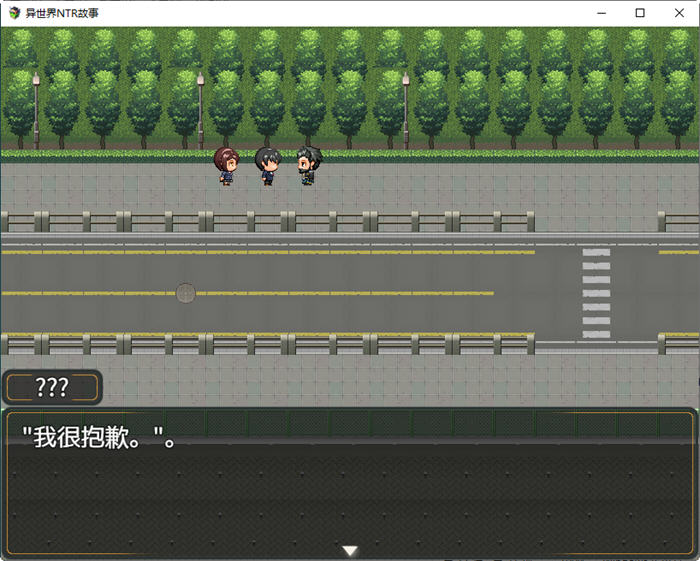Click the window title "异世界NTR故事"

pyautogui.click(x=62, y=13)
